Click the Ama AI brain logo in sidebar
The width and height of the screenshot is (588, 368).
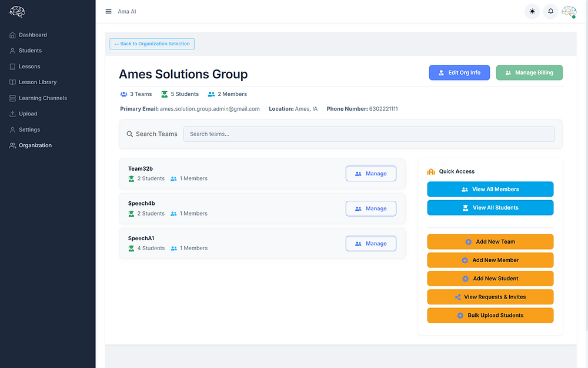tap(17, 12)
